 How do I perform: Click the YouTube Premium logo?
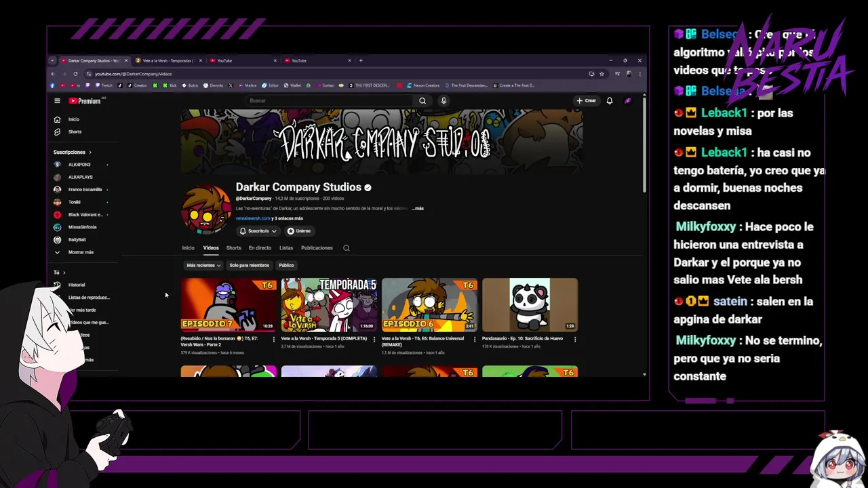[85, 101]
